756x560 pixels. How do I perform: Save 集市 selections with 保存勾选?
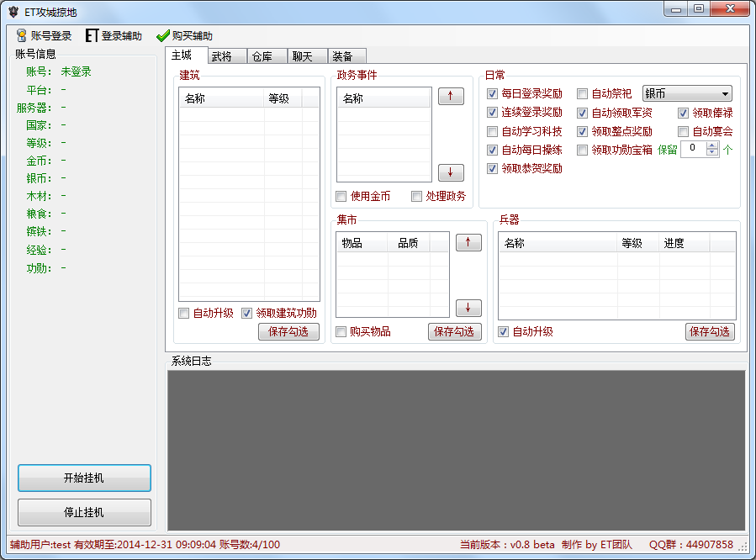[x=455, y=331]
